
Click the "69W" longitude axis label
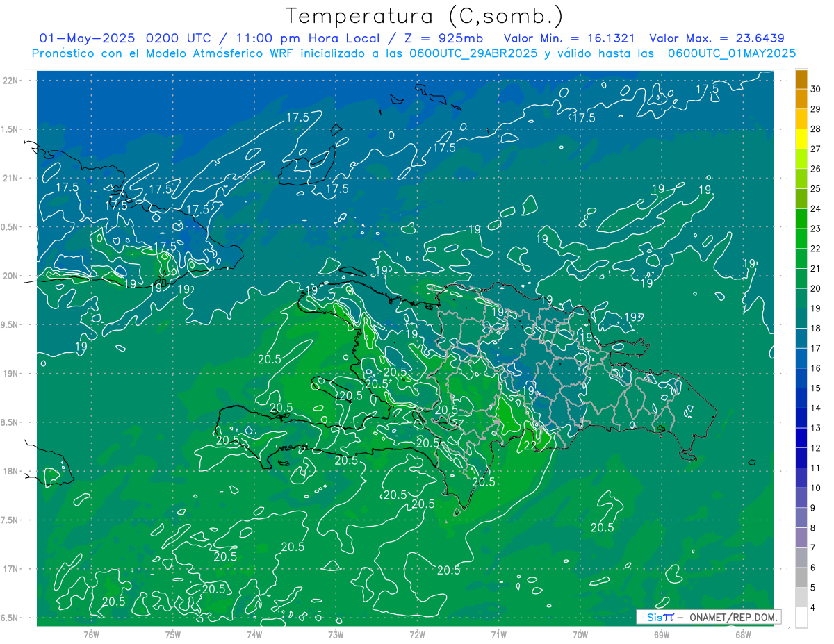[x=662, y=635]
